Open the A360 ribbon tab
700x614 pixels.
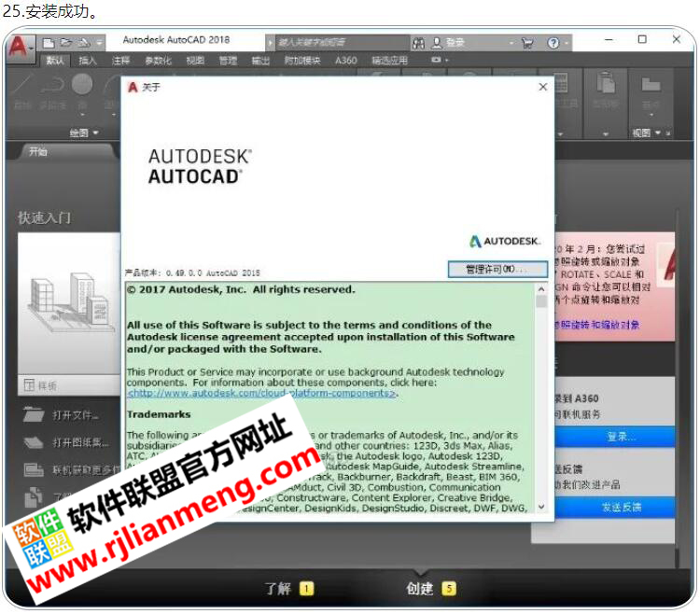(x=345, y=61)
